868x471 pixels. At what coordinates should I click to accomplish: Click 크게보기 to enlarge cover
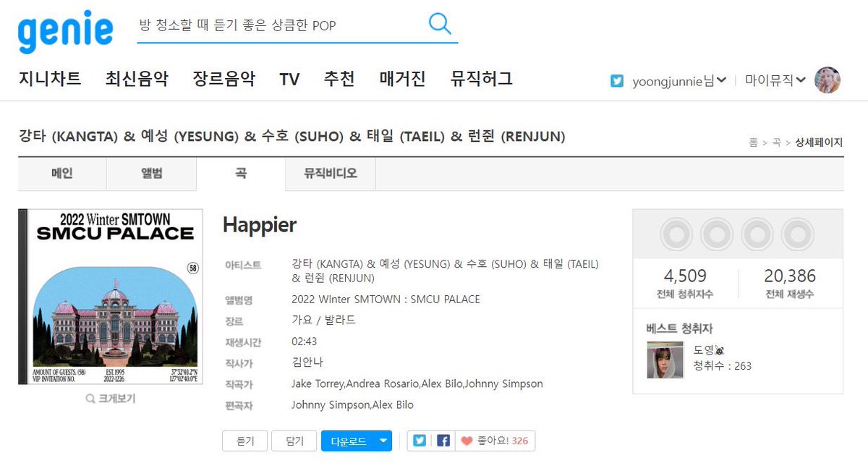[x=110, y=399]
